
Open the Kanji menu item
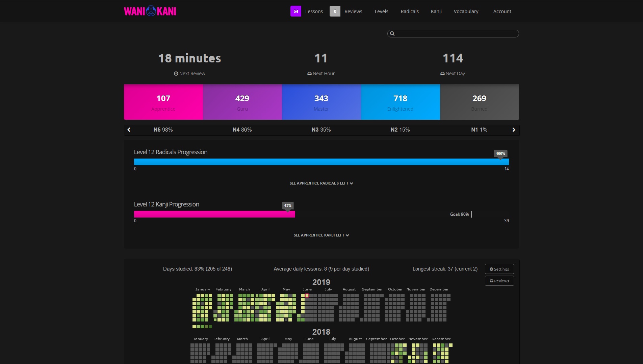pos(436,11)
